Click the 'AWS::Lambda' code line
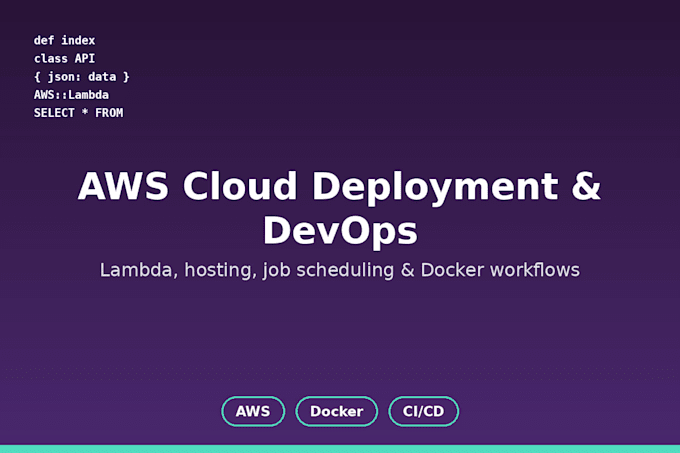 coord(71,95)
